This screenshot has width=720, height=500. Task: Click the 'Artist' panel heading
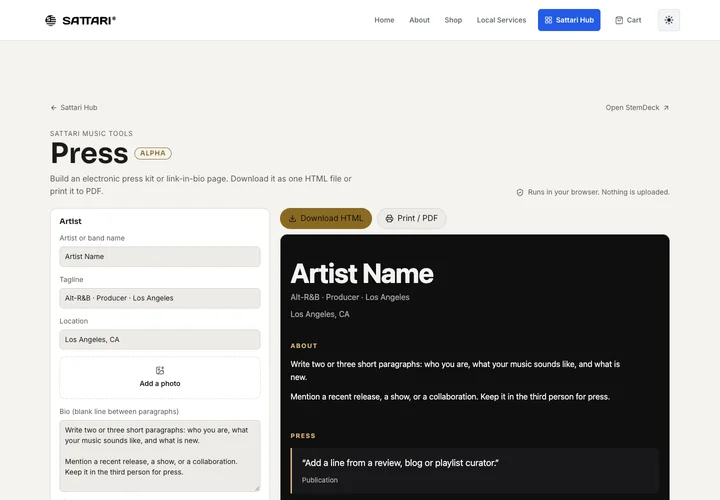pyautogui.click(x=70, y=221)
